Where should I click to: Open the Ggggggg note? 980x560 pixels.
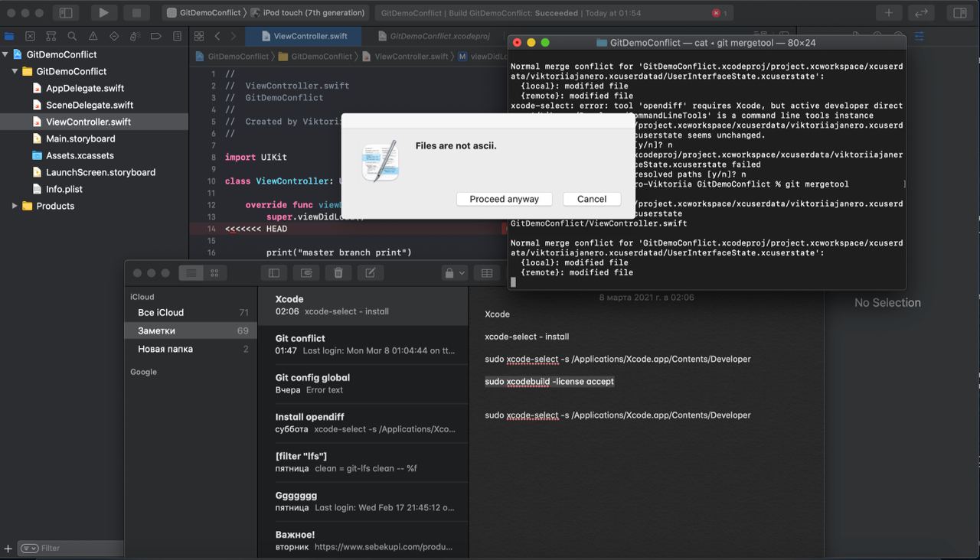tap(363, 501)
